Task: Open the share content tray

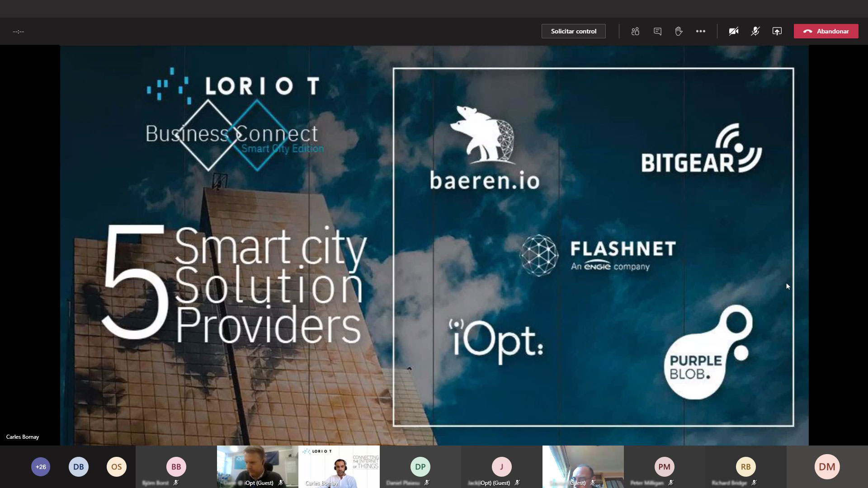Action: click(x=777, y=31)
